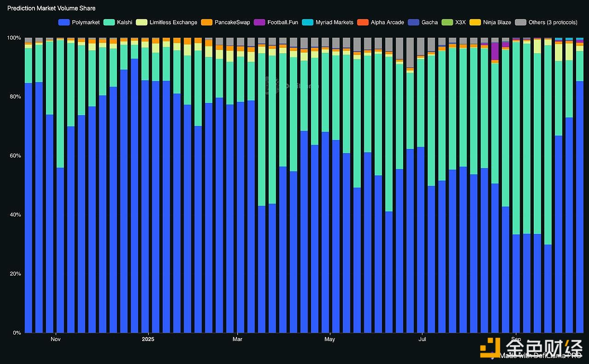Viewport: 589px width, 364px height.
Task: Click the large purple Football.Fun bar segment
Action: [x=495, y=51]
